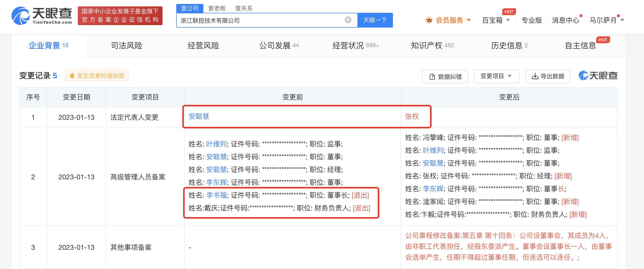
Task: Click the Tianyancha logo icon
Action: 20,16
